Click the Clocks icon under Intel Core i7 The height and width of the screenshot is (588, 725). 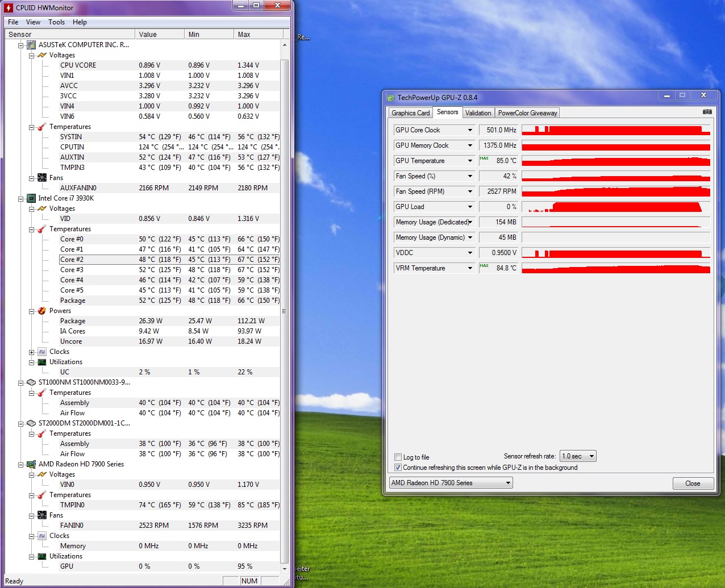tap(42, 352)
